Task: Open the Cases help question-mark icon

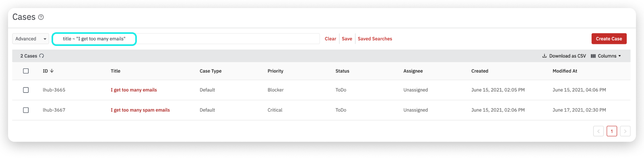Action: click(x=41, y=17)
